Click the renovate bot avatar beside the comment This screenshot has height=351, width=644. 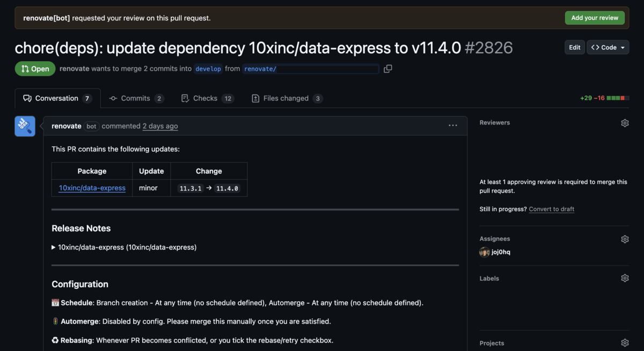pyautogui.click(x=25, y=126)
